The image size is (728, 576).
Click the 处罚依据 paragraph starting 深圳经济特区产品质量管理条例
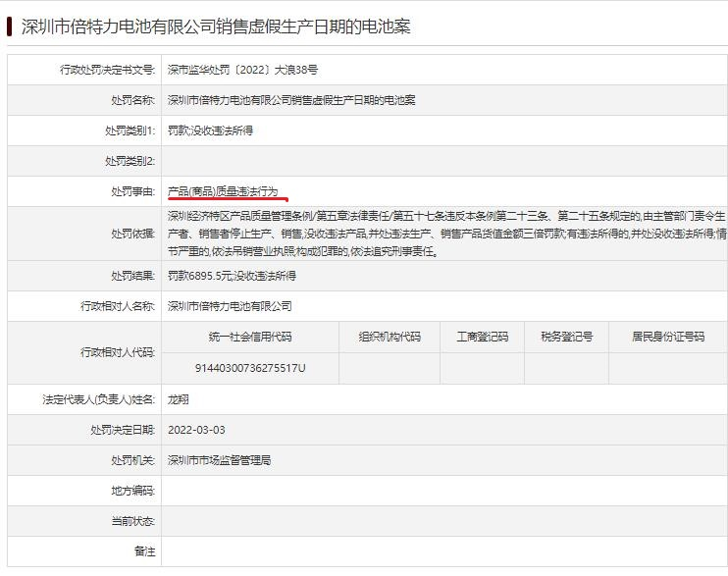point(447,234)
